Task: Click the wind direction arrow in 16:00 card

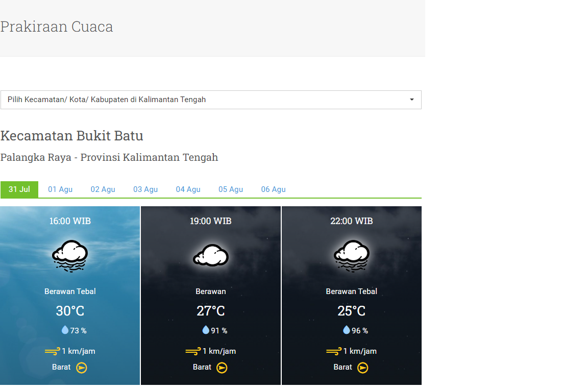Action: [81, 368]
